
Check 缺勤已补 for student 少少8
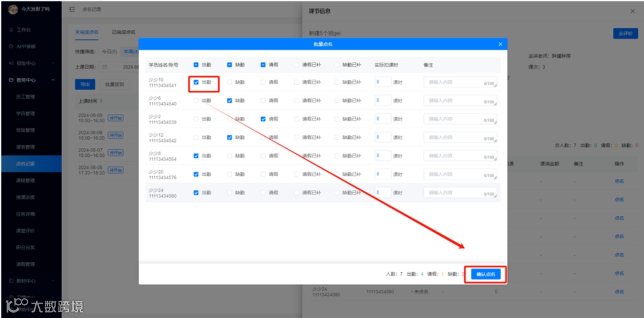point(337,156)
